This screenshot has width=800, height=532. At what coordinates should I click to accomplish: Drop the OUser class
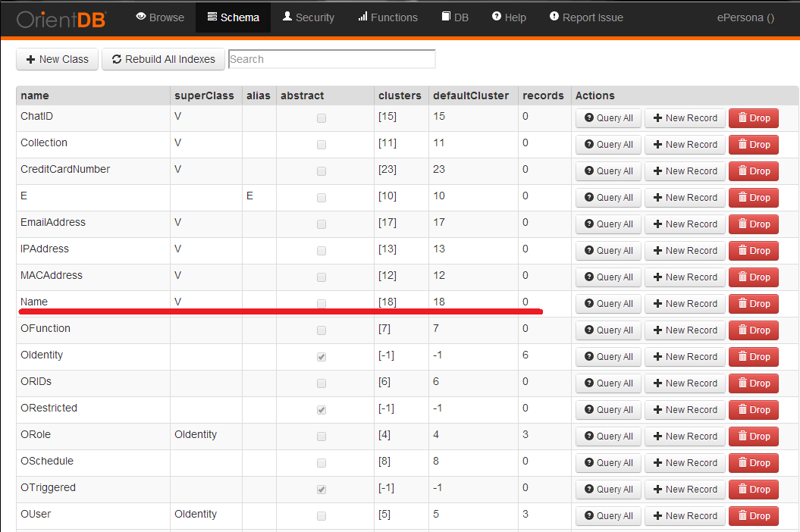(x=754, y=515)
